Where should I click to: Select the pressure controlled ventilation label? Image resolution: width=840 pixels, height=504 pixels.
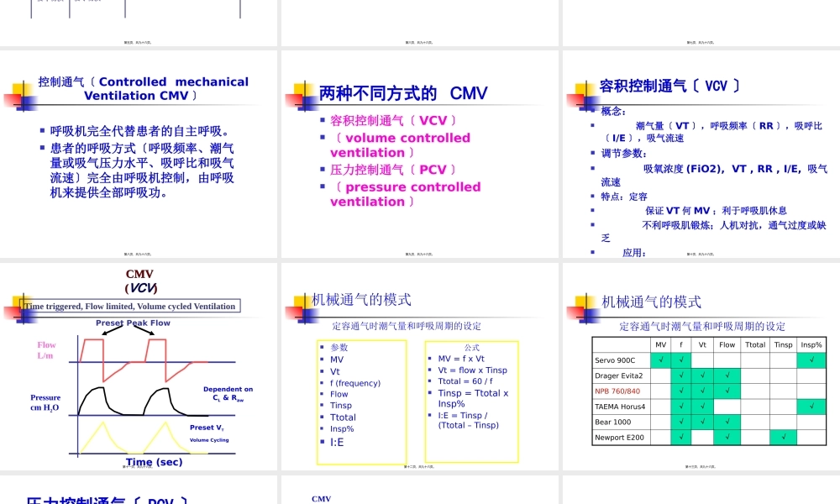(x=407, y=195)
